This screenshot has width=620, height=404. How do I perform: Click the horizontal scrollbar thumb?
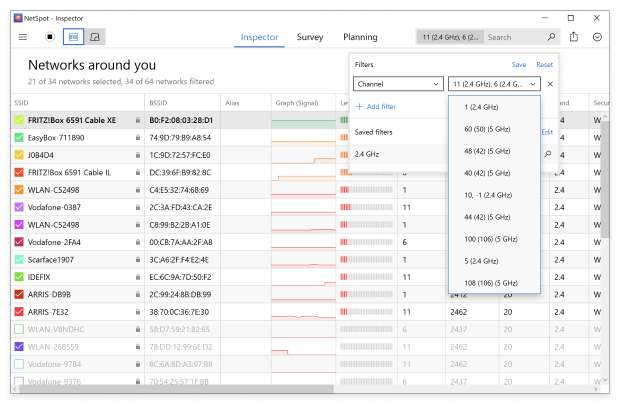(176, 389)
